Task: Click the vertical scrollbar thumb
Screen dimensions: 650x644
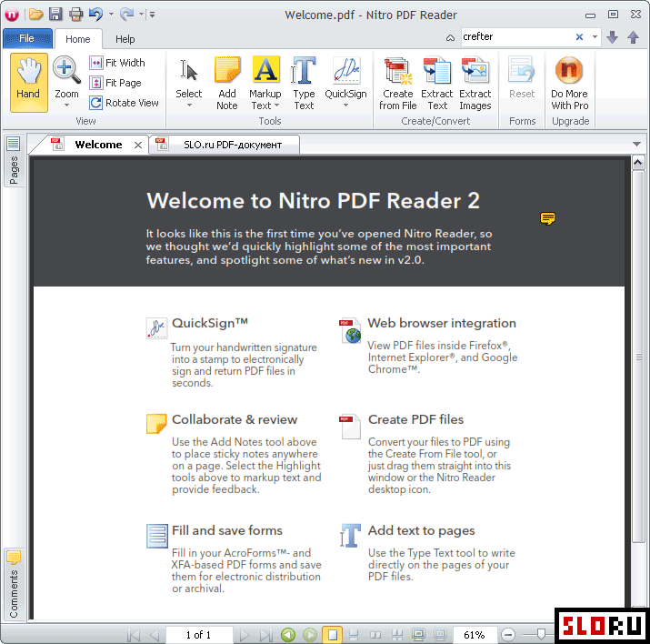Action: click(x=638, y=357)
